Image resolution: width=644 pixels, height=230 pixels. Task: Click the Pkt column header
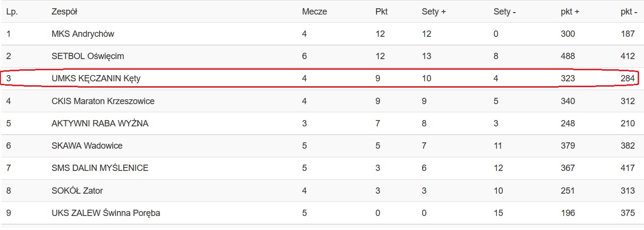coord(381,12)
